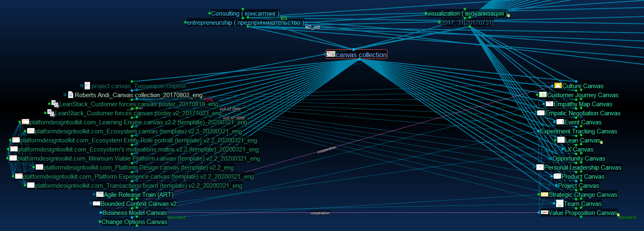Open the Consulting ( консалтинг ) thought
644x231 pixels.
coord(245,14)
